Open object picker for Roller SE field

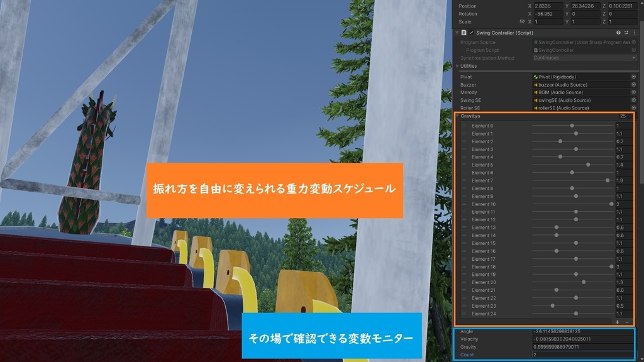click(x=634, y=108)
